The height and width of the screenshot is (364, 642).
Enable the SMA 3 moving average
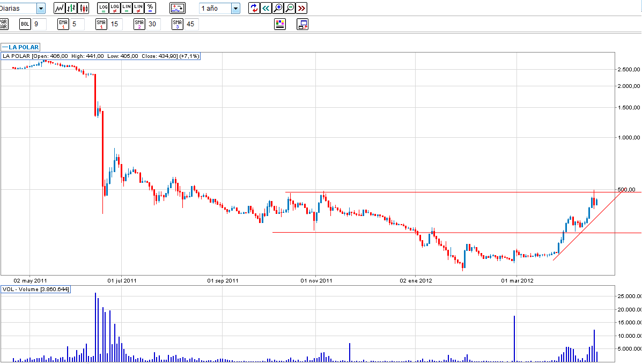point(178,24)
